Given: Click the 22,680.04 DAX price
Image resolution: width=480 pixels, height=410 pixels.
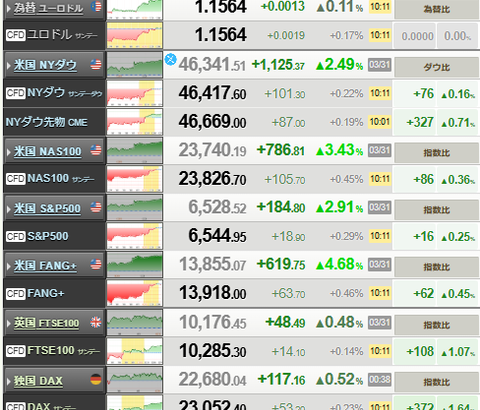Looking at the screenshot, I should click(x=212, y=380).
